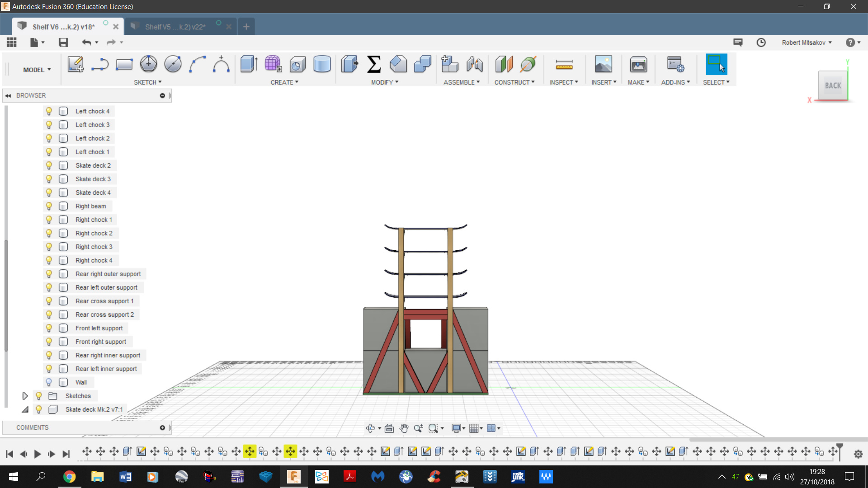Viewport: 868px width, 488px height.
Task: Hide Skate deck Mk.2 v7:1 component
Action: pyautogui.click(x=39, y=409)
